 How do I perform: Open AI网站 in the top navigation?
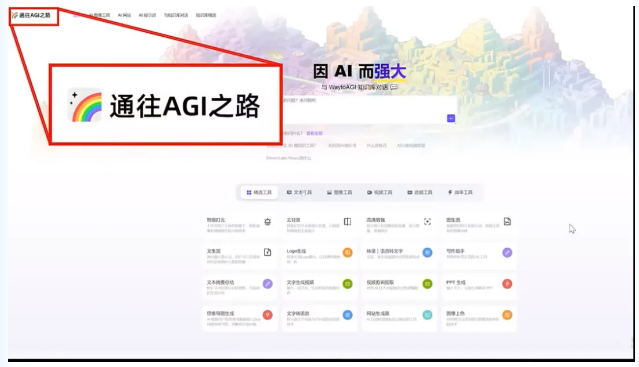(x=124, y=15)
